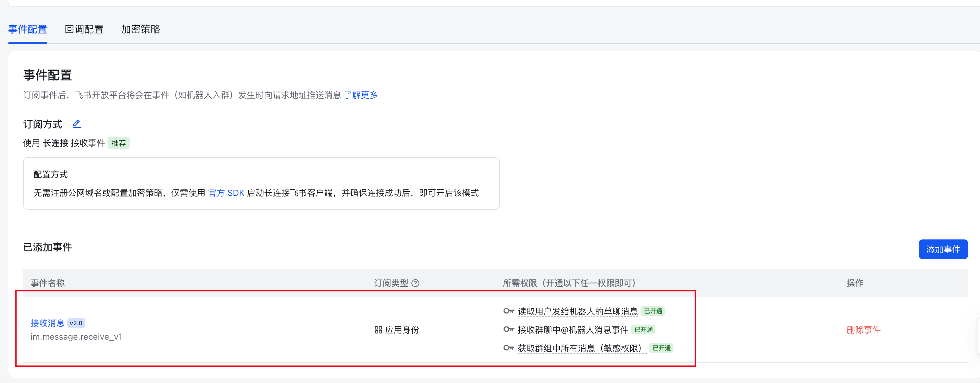Open the 接收消息 event link
Viewport: 980px width, 383px height.
click(48, 323)
